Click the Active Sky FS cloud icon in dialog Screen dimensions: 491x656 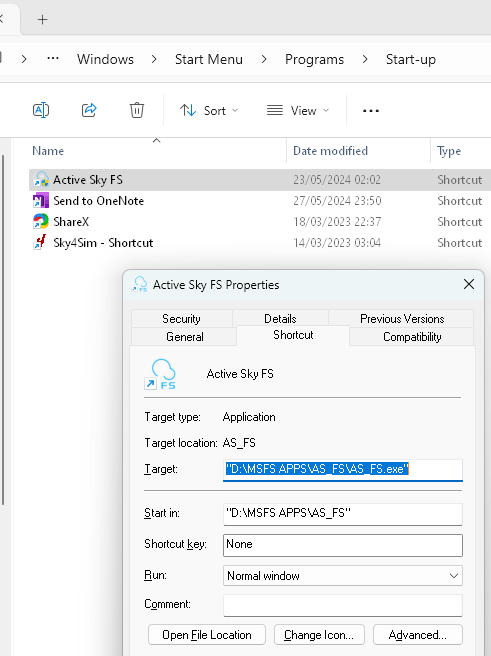click(160, 374)
